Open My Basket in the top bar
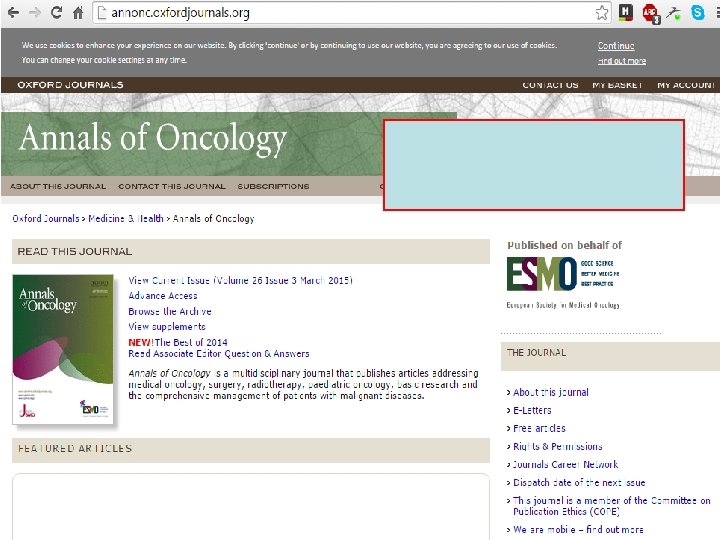This screenshot has width=720, height=540. [x=617, y=85]
